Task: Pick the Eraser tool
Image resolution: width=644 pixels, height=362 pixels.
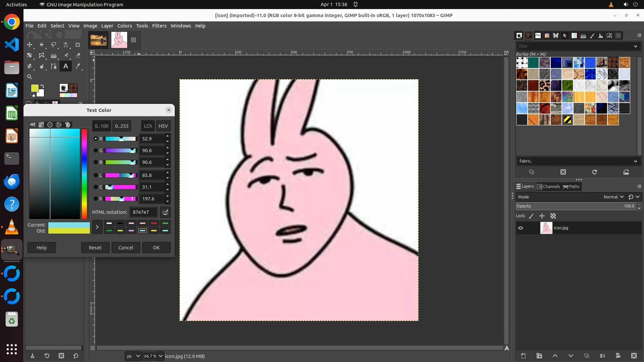Action: click(78, 56)
